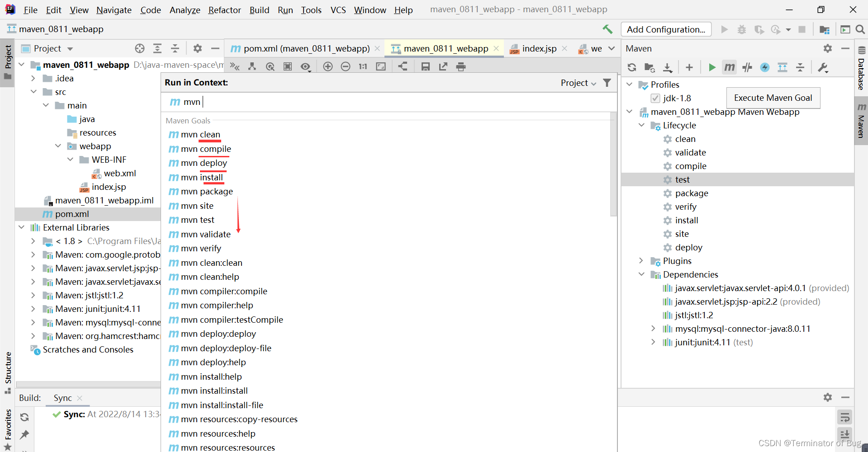Viewport: 868px width, 452px height.
Task: Switch to the index.jsp editor tab
Action: pos(539,48)
